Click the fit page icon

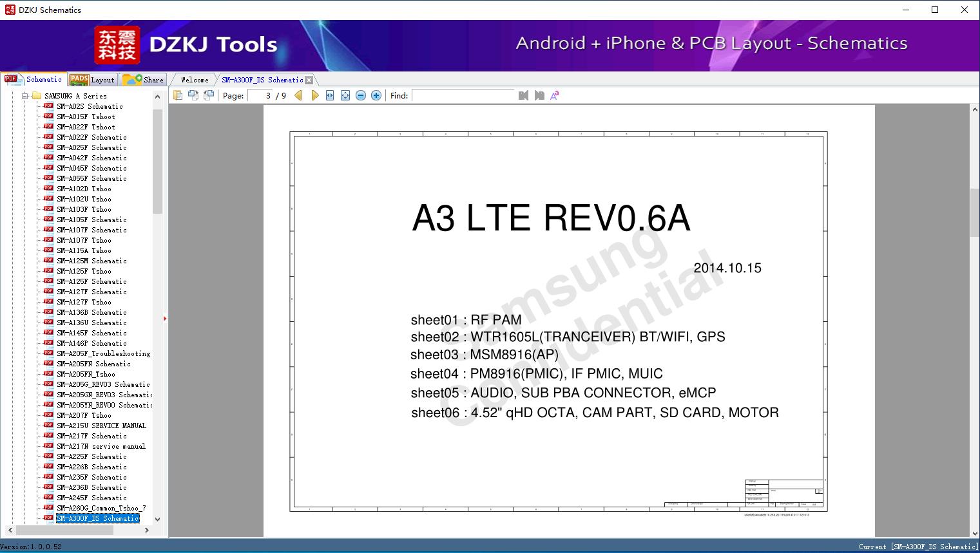coord(345,95)
